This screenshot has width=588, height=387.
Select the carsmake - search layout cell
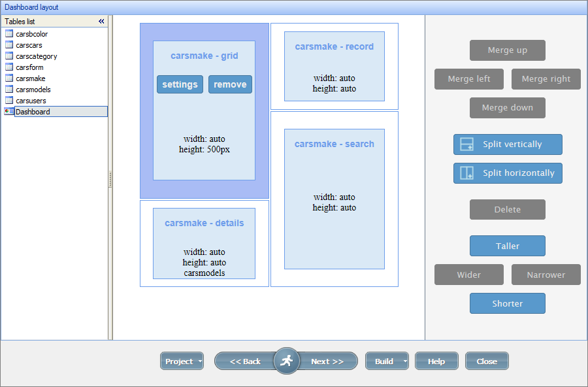[335, 198]
